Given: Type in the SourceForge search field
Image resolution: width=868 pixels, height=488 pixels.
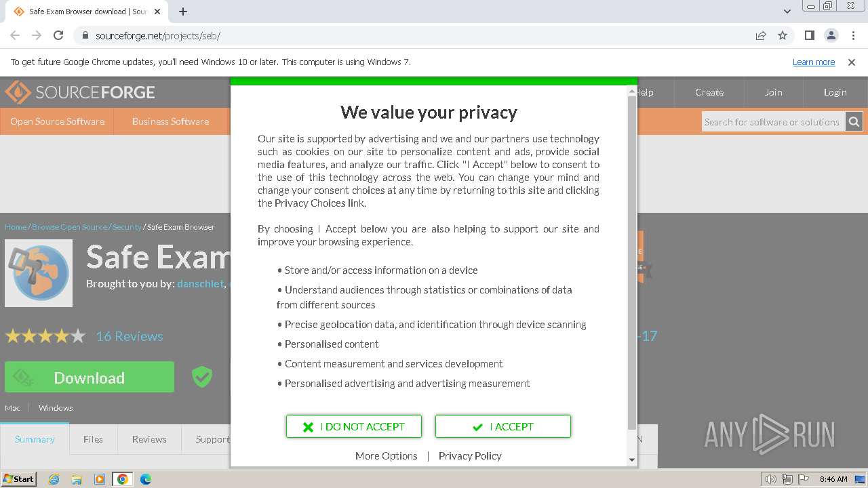Looking at the screenshot, I should click(772, 122).
